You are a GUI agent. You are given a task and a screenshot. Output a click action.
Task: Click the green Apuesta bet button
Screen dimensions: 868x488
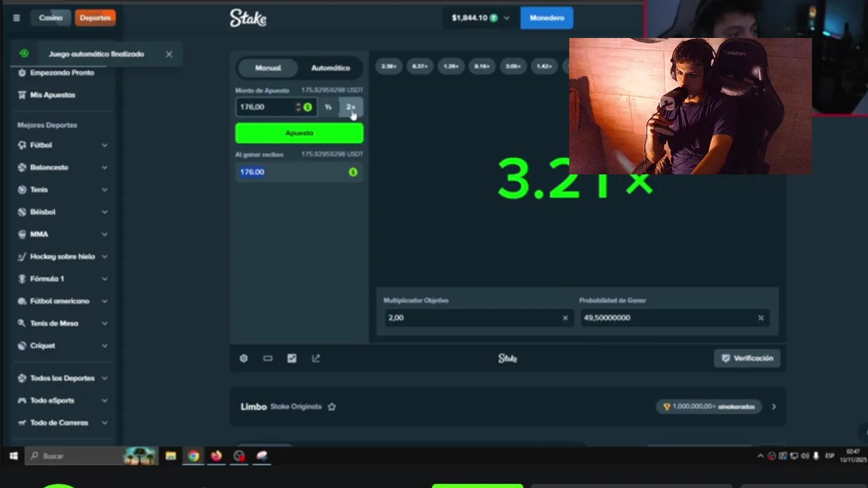(299, 133)
